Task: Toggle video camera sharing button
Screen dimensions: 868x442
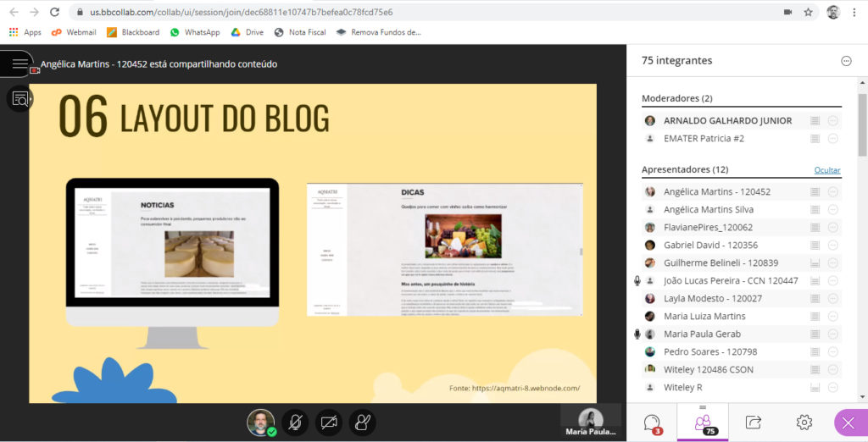Action: 329,422
